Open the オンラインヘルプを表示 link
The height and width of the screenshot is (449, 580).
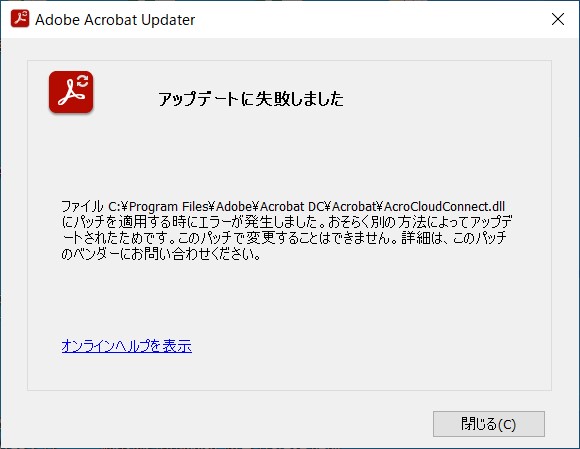tap(127, 346)
